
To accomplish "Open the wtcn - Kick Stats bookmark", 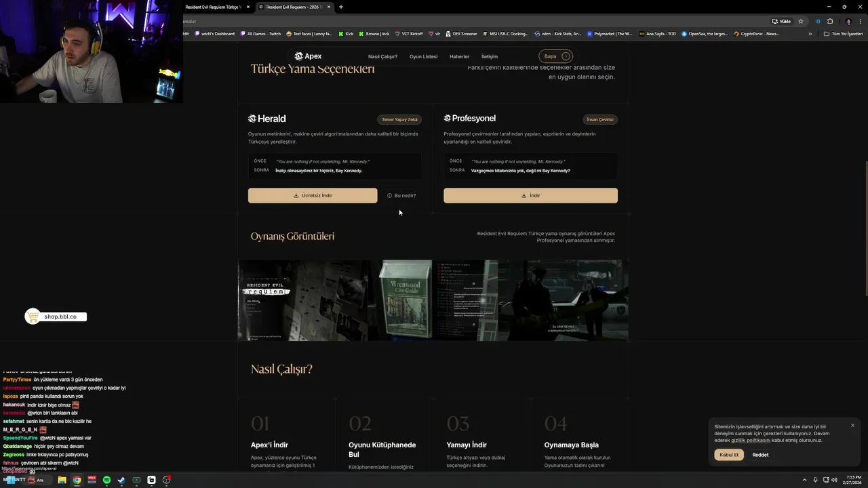I will point(557,33).
